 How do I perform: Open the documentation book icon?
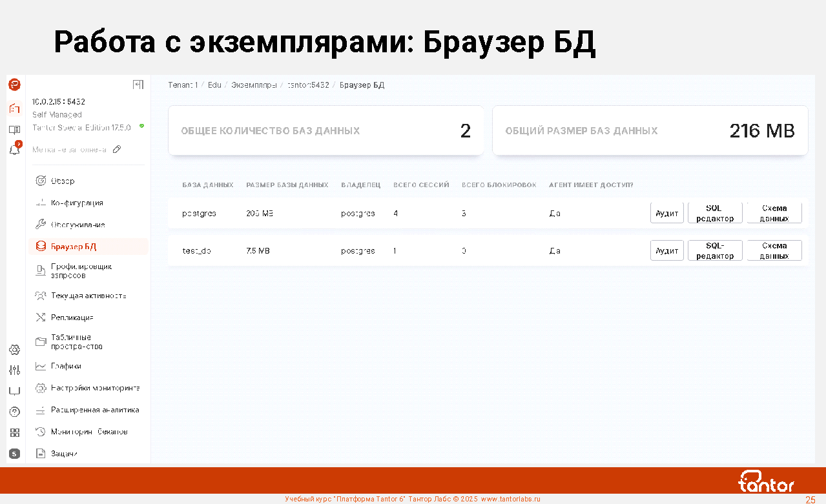pos(14,129)
